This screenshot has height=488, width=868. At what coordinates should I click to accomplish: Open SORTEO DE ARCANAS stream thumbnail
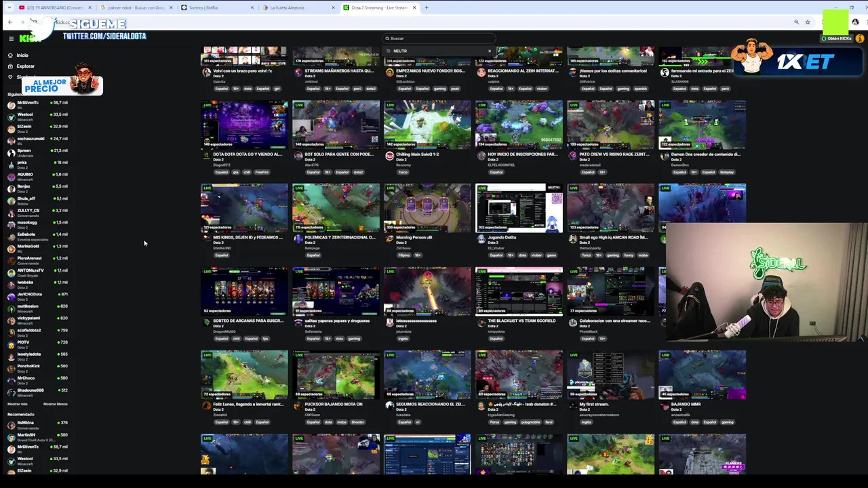(x=244, y=291)
